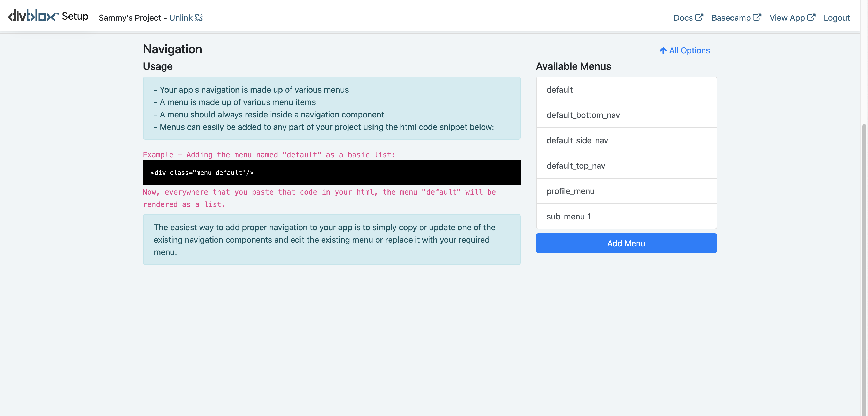Click the Divblox logo
This screenshot has width=868, height=416.
click(33, 16)
